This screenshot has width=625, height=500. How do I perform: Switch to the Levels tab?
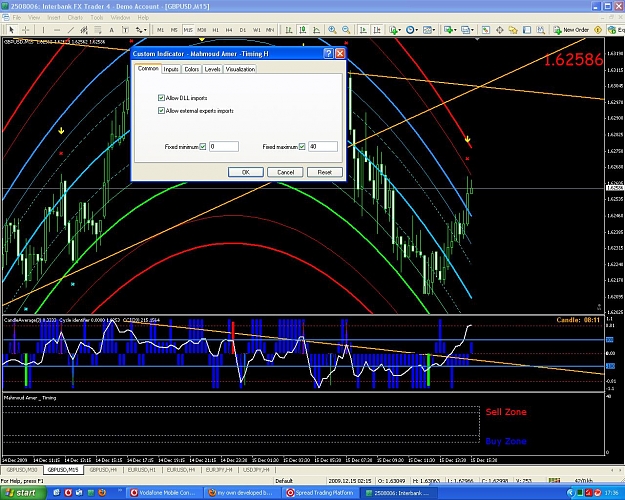click(212, 69)
